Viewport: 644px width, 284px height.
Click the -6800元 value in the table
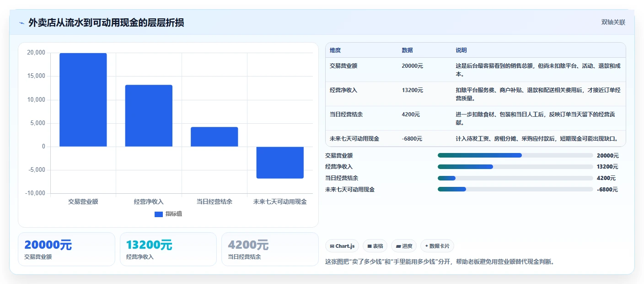click(x=412, y=139)
